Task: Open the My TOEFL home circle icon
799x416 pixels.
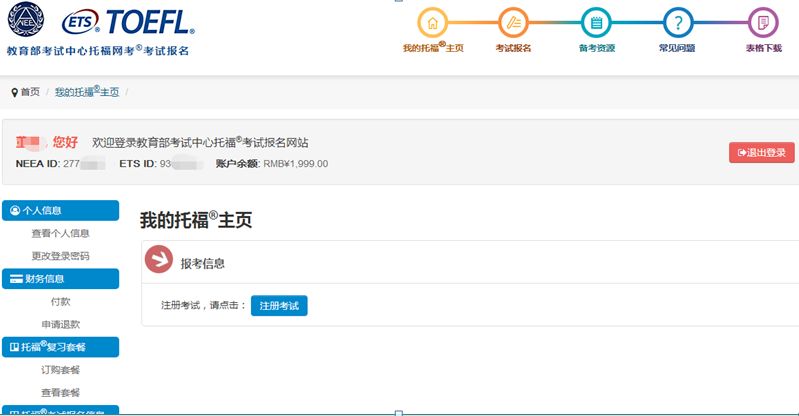Action: click(432, 23)
